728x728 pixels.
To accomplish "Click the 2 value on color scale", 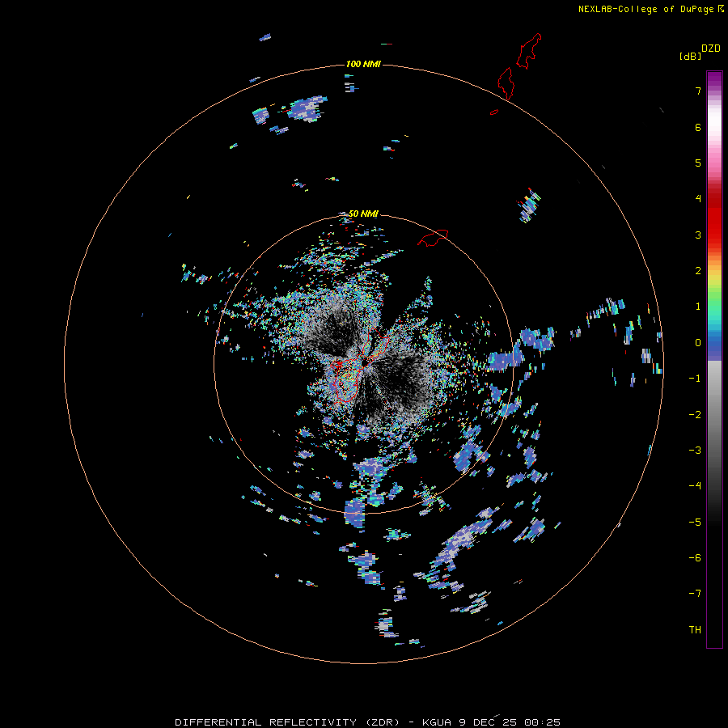I will point(698,271).
